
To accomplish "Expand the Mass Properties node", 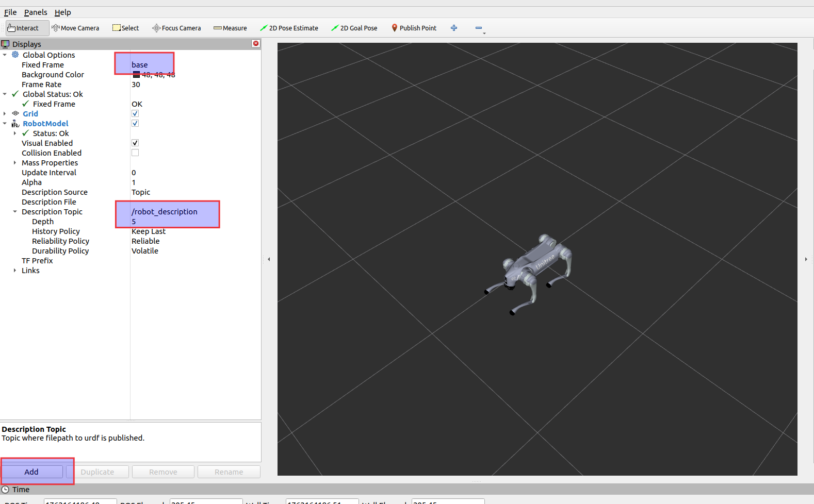I will pos(15,162).
